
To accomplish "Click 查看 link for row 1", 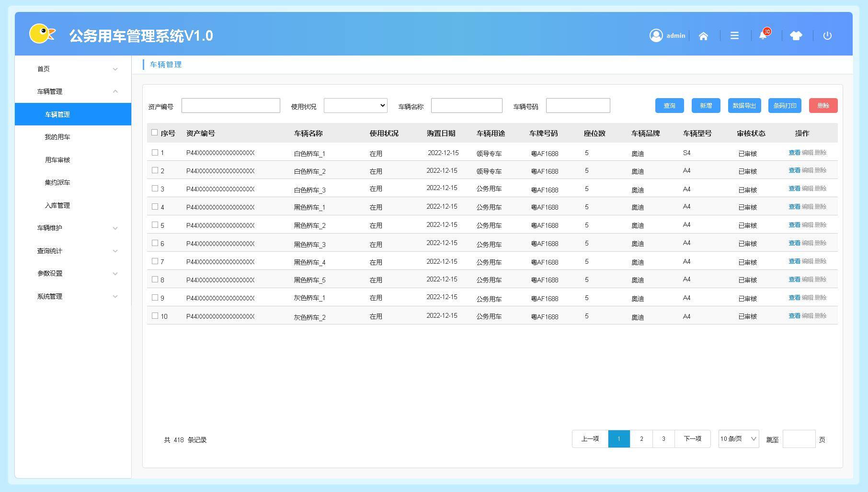I will pyautogui.click(x=794, y=153).
